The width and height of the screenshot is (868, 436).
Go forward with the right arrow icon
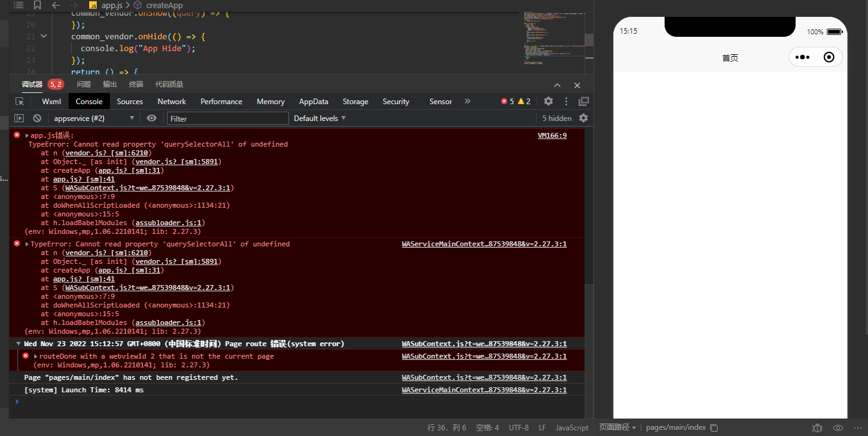(x=74, y=5)
